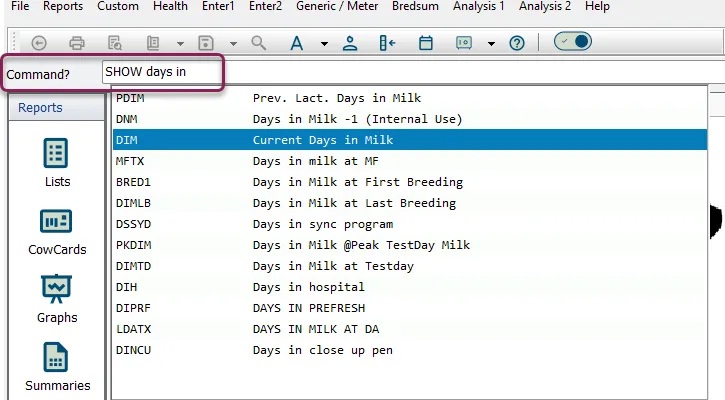
Task: Open the Enter1 menu
Action: [x=218, y=6]
